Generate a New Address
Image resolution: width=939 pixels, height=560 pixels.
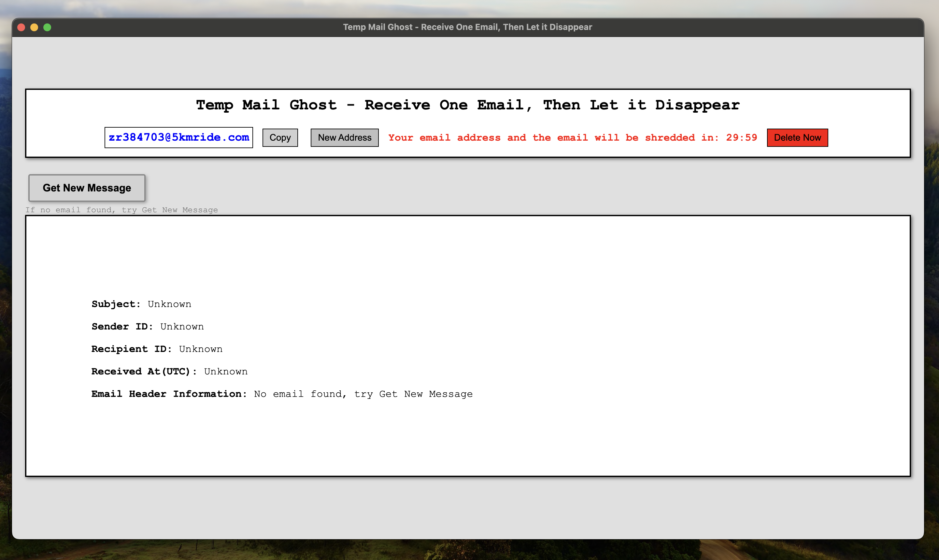pyautogui.click(x=344, y=138)
